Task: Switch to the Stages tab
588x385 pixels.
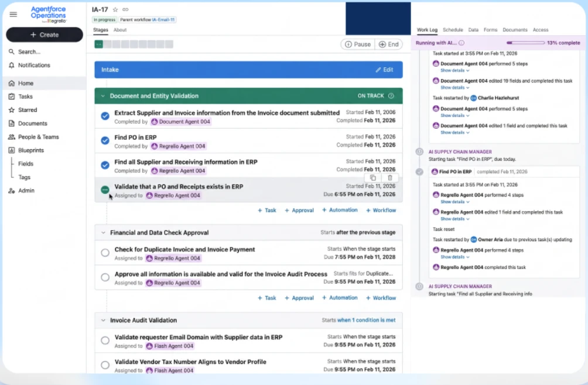Action: 101,30
